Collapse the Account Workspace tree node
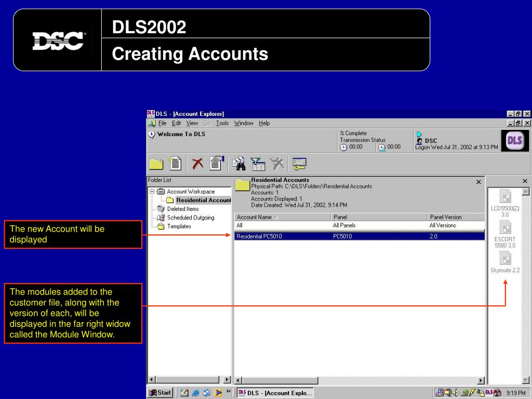This screenshot has width=532, height=399. coord(152,191)
